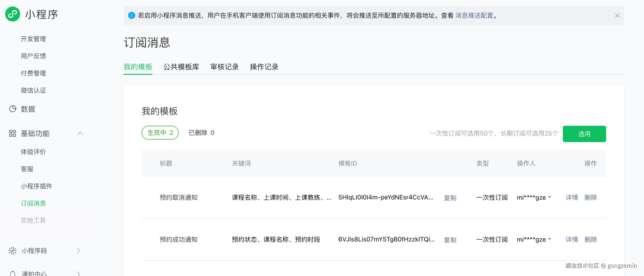Click the blue info icon in the banner
Viewport: 644px width, 276px height.
click(131, 16)
